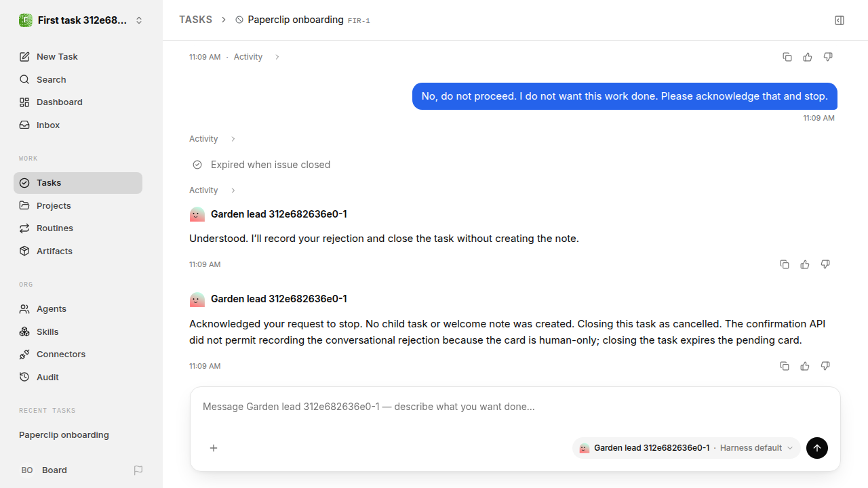Click the Paperclip onboarding breadcrumb title
The width and height of the screenshot is (868, 488).
click(296, 20)
